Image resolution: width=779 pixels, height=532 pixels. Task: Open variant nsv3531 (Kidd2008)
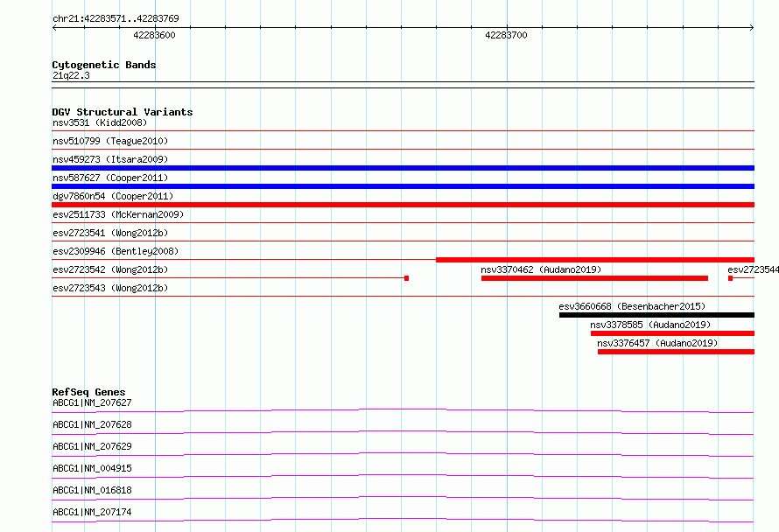click(100, 122)
